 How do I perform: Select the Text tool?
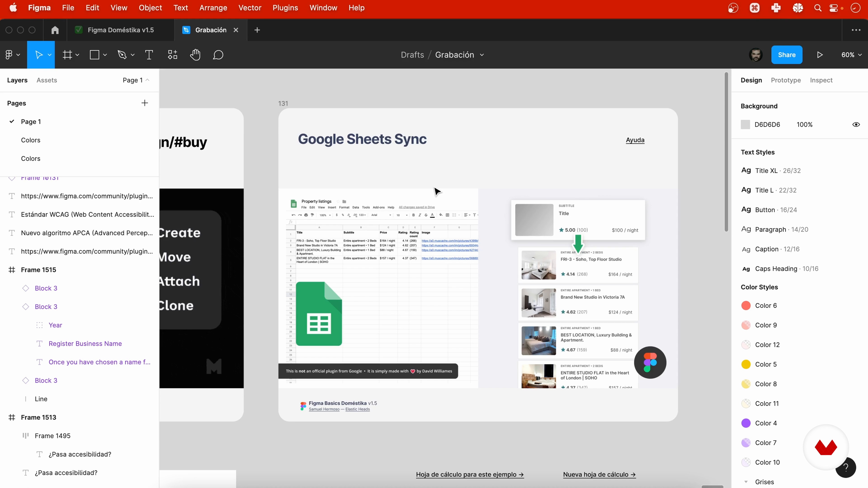point(149,54)
